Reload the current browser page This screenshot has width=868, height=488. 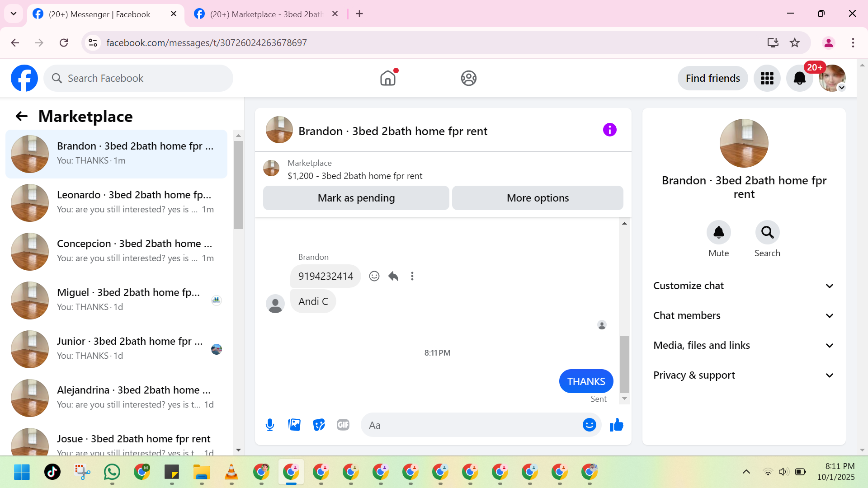click(64, 42)
